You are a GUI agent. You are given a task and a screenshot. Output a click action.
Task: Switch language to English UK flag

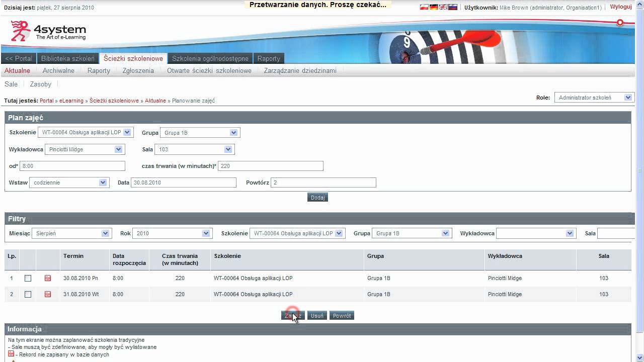coord(443,8)
